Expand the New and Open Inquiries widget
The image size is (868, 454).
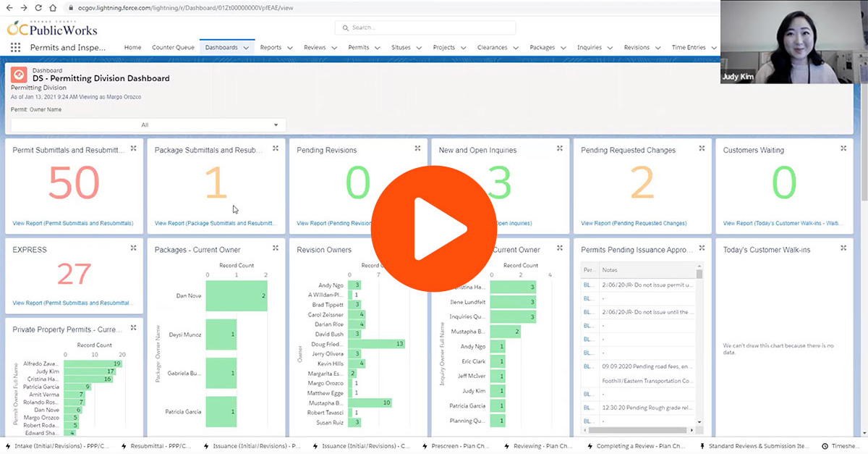click(x=560, y=148)
